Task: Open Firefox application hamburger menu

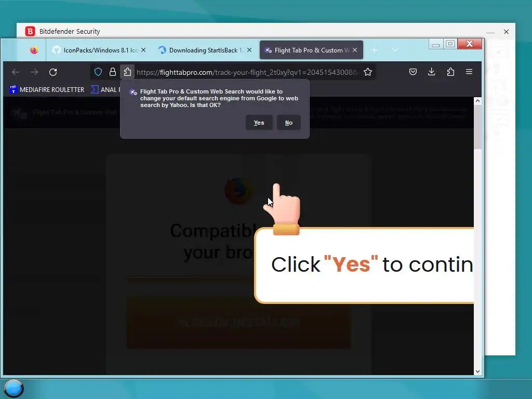Action: tap(469, 72)
